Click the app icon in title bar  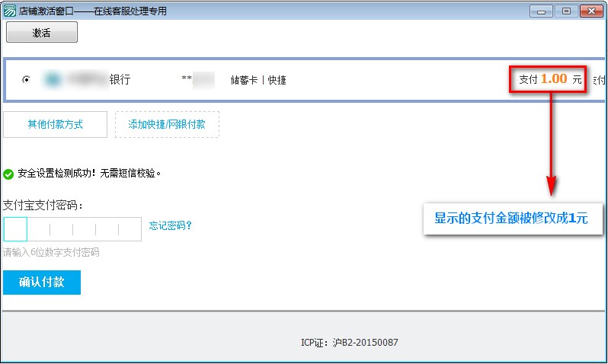point(9,11)
